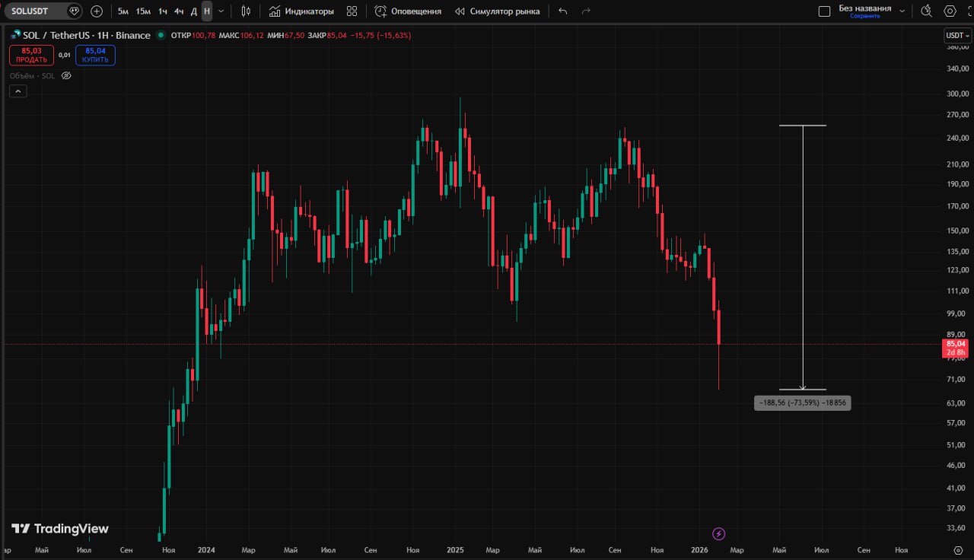This screenshot has height=560, width=974.
Task: Collapse the indicator legend with chevron
Action: (x=18, y=91)
